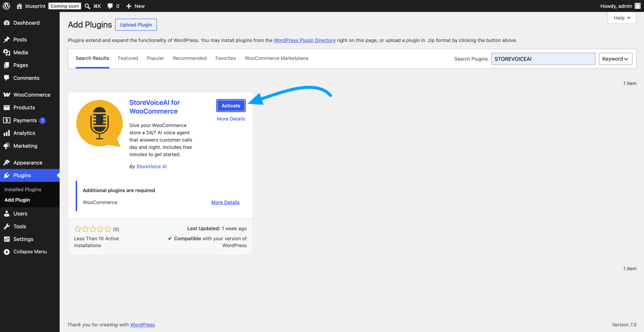644x332 pixels.
Task: Open WooCommerce Marketplace tab
Action: point(276,58)
